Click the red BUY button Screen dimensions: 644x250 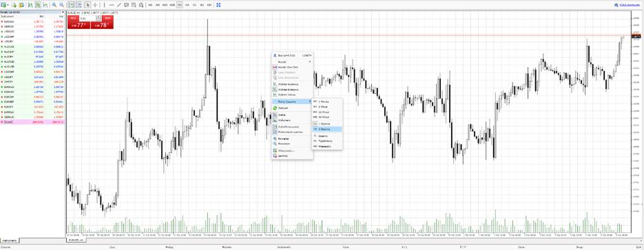tap(107, 19)
